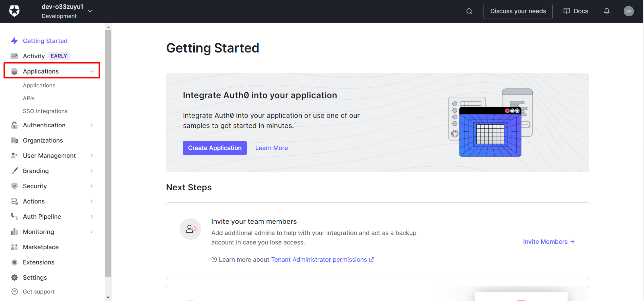The image size is (644, 301).
Task: Click the Marketplace icon in sidebar
Action: (x=14, y=247)
